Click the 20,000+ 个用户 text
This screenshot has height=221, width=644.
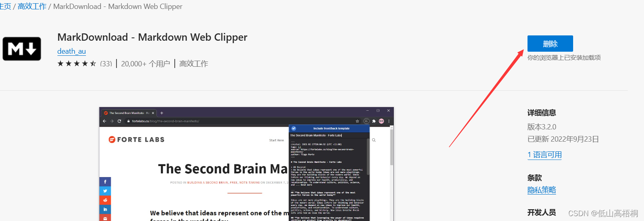click(145, 64)
